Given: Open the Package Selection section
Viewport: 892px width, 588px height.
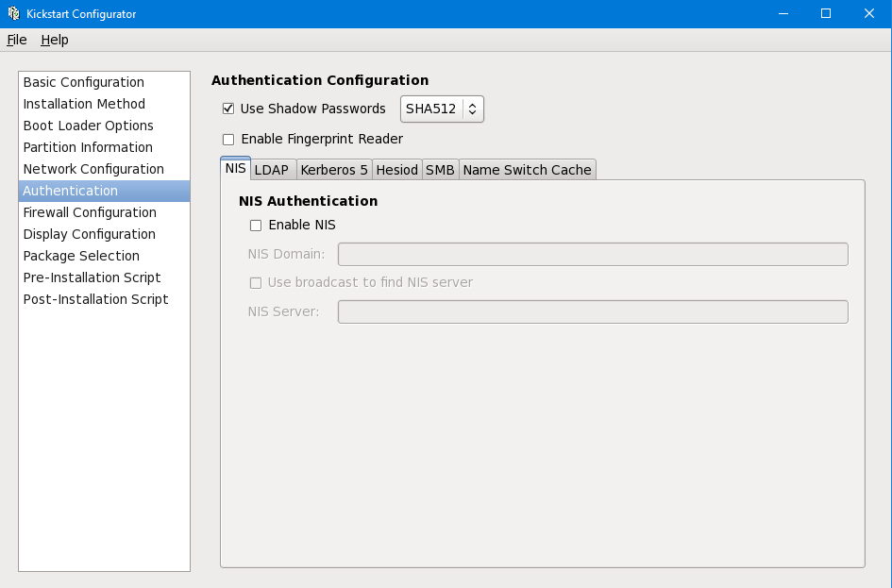Looking at the screenshot, I should pos(81,256).
